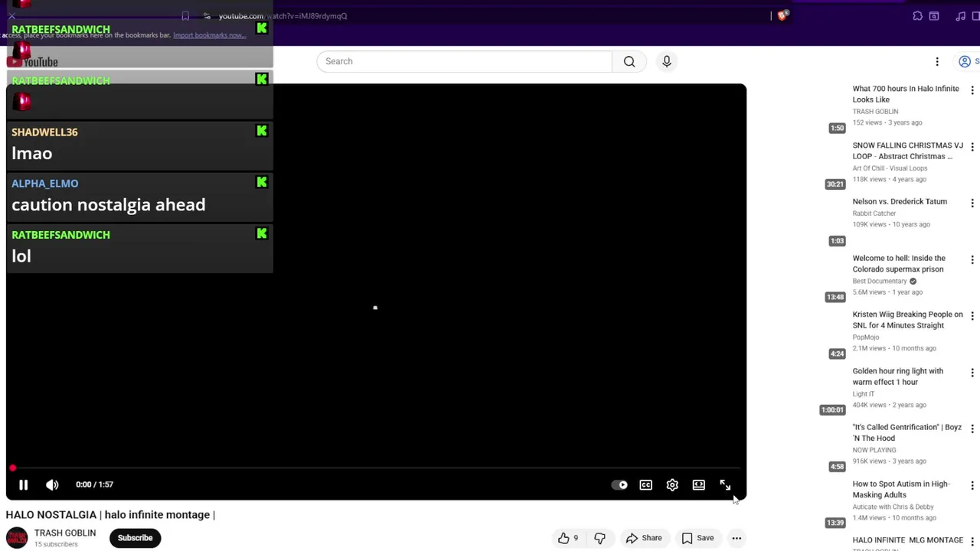Open the player settings gear
Image resolution: width=980 pixels, height=551 pixels.
point(672,484)
